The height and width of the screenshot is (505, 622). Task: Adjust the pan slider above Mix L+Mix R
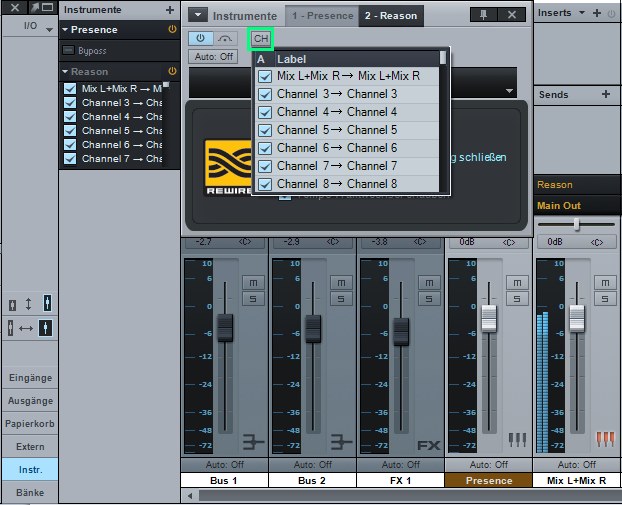(576, 225)
